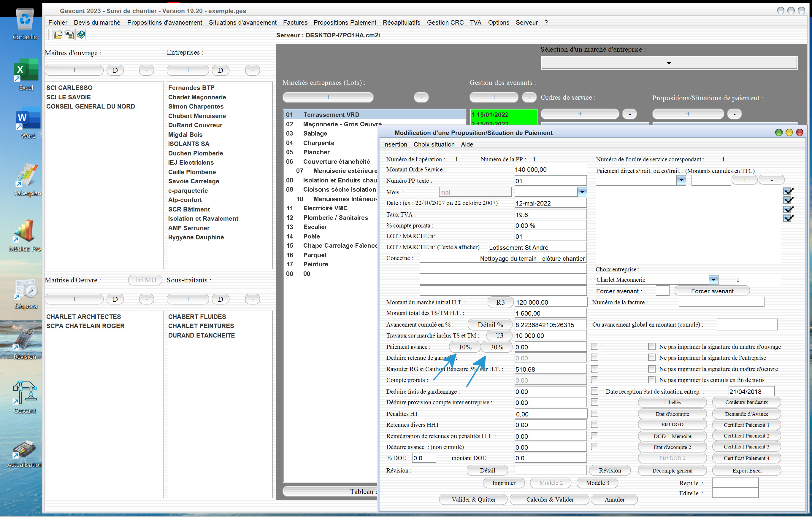Open the Gestion CRC menu

pyautogui.click(x=445, y=22)
